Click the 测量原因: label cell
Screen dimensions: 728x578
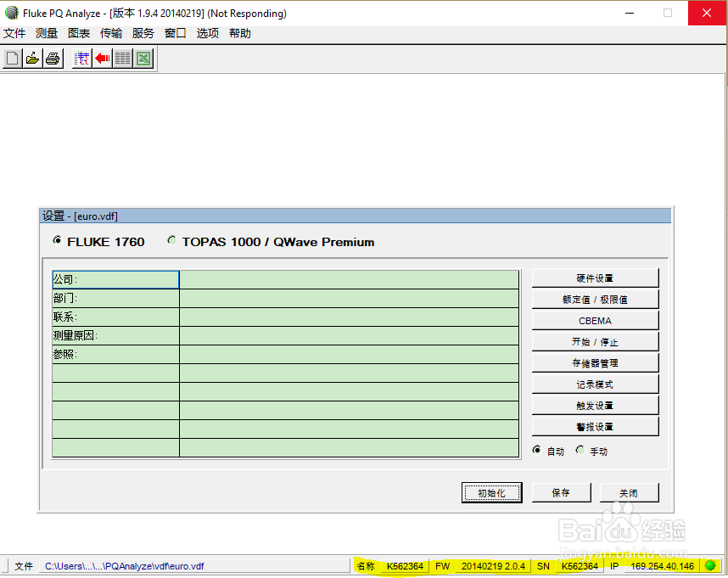click(x=115, y=335)
